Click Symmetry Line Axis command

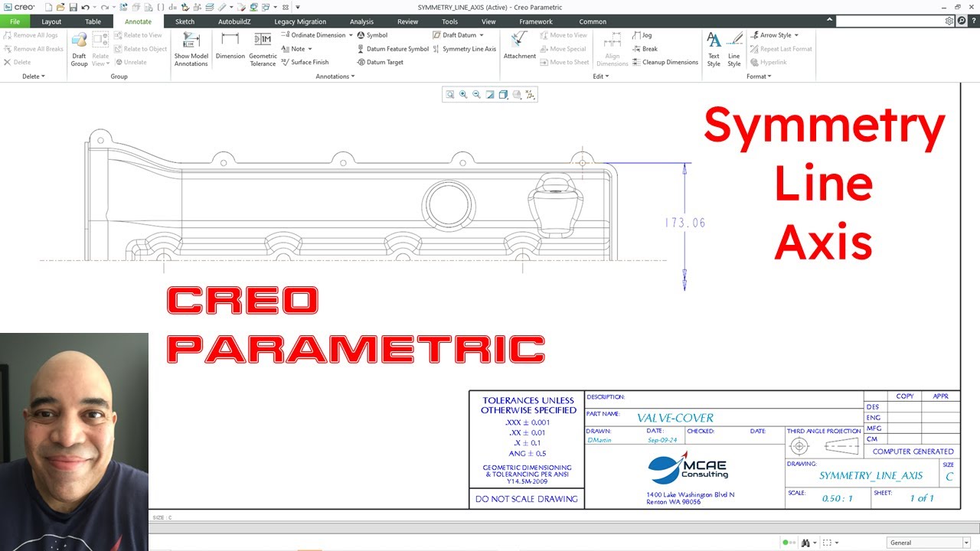coord(464,49)
